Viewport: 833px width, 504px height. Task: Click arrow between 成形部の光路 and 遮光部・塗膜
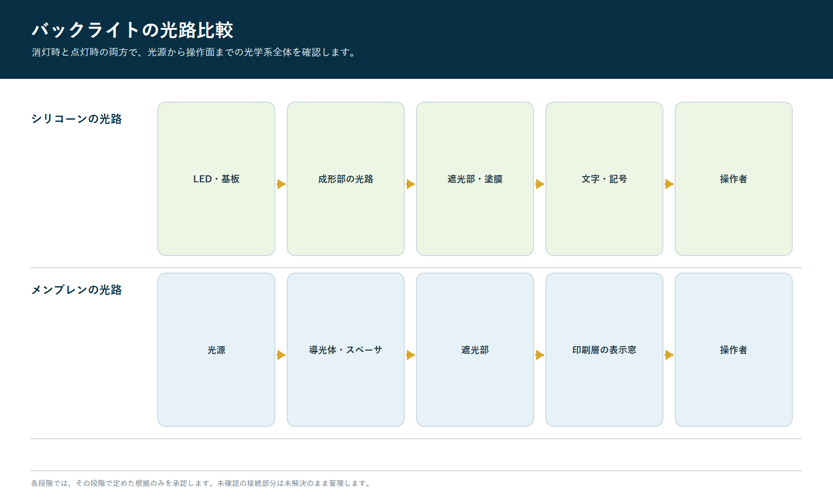410,184
